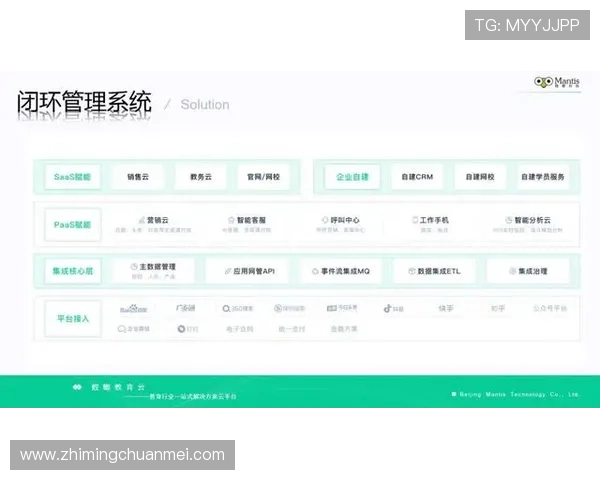Screen dimensions: 600x480
Task: Click the 智能客服 heading text
Action: pos(251,220)
